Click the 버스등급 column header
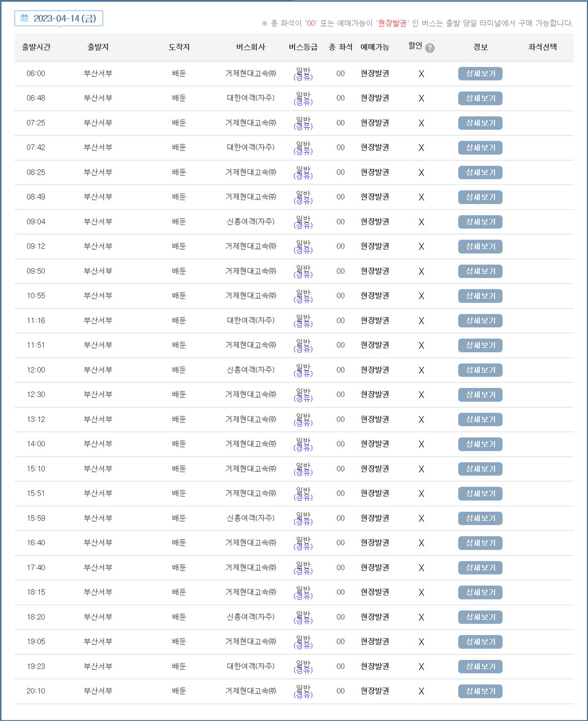This screenshot has width=588, height=721. (x=303, y=47)
